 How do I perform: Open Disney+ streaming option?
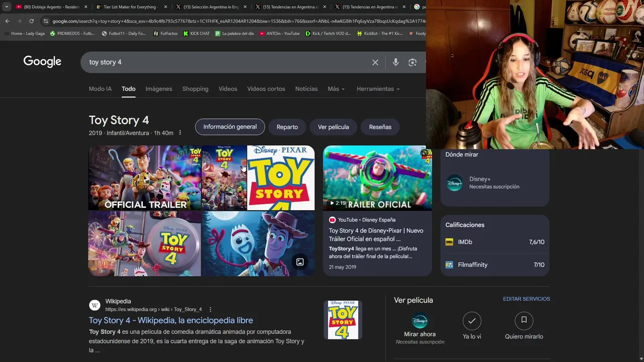point(495,183)
